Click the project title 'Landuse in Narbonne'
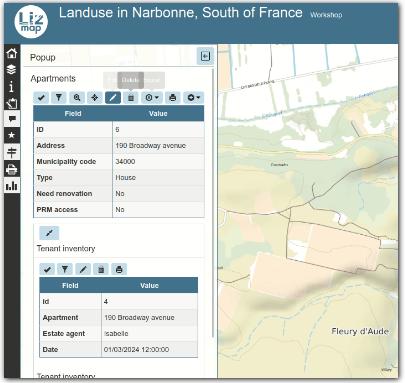Screen dimensions: 405x383 [181, 13]
